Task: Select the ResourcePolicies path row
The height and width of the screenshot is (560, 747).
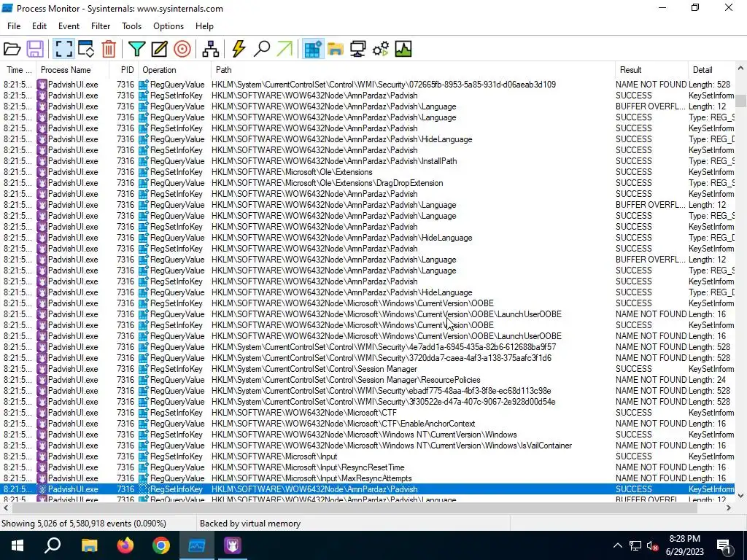Action: click(367, 380)
